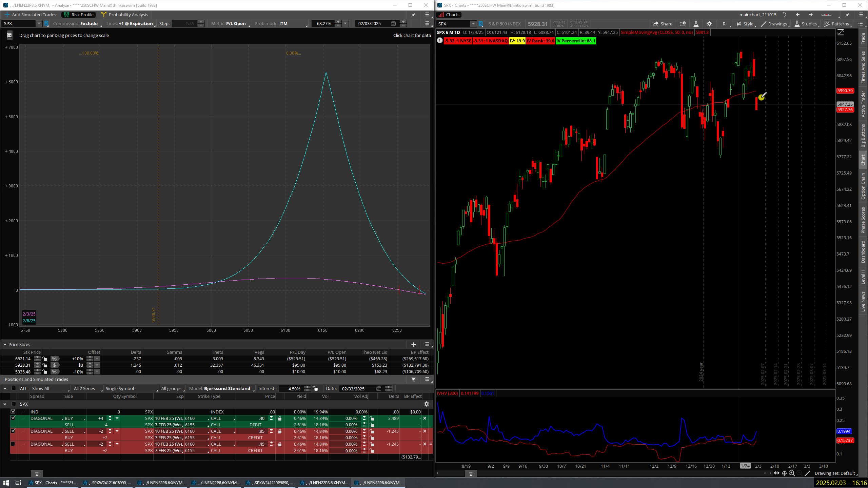Screen dimensions: 868x488
Task: Enable the unchecked third DIAGONAL trade
Action: [13, 444]
